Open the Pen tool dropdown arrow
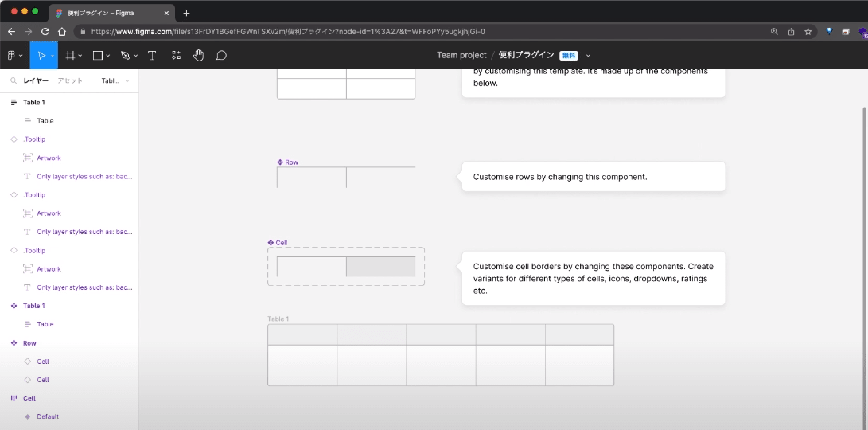868x430 pixels. (134, 56)
